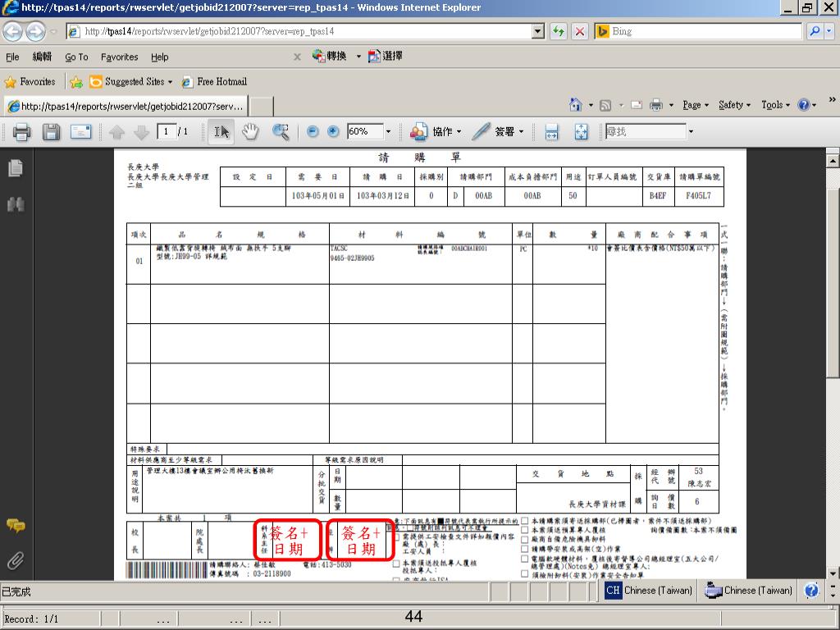
Task: Click the browser Forward arrow button
Action: (36, 32)
